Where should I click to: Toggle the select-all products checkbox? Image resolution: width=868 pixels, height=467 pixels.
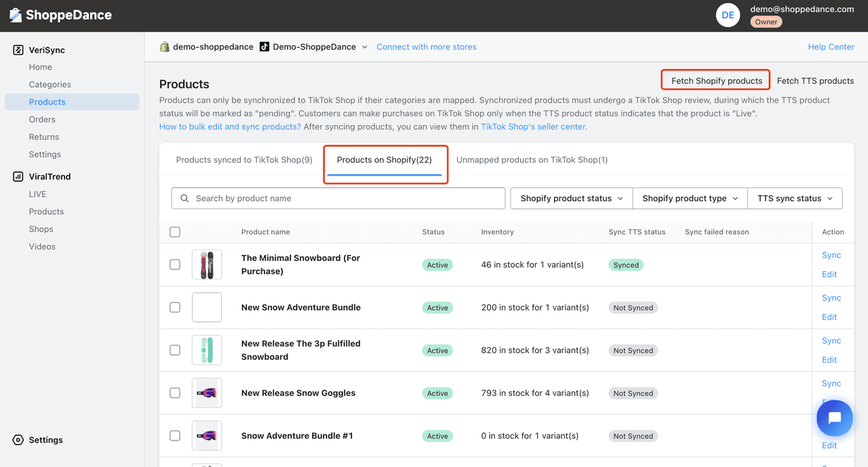click(175, 232)
